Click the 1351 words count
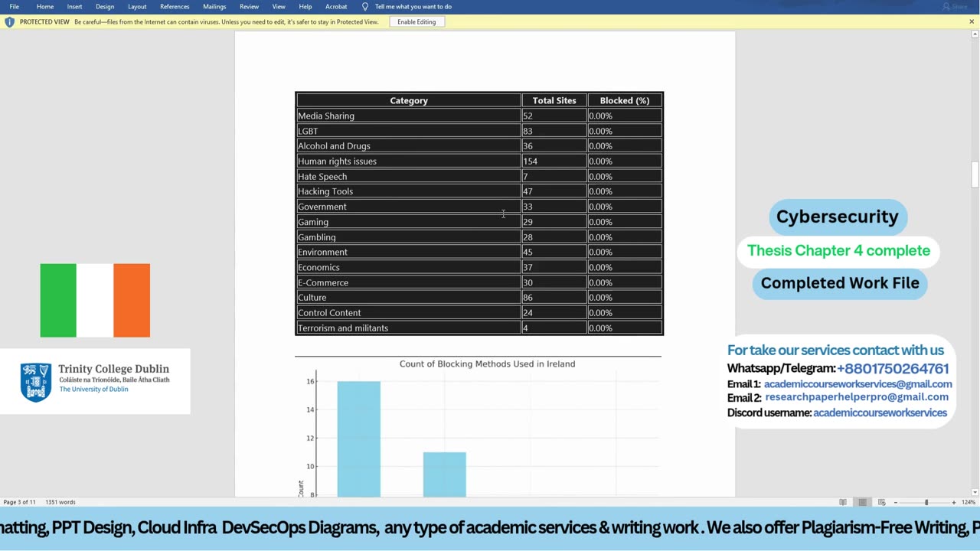Image resolution: width=980 pixels, height=551 pixels. point(60,502)
